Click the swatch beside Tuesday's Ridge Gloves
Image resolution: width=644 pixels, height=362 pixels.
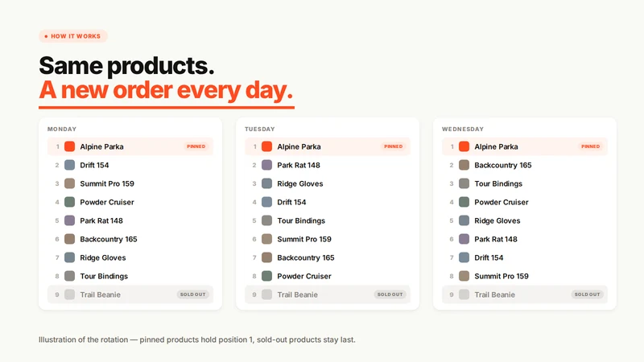tap(267, 183)
